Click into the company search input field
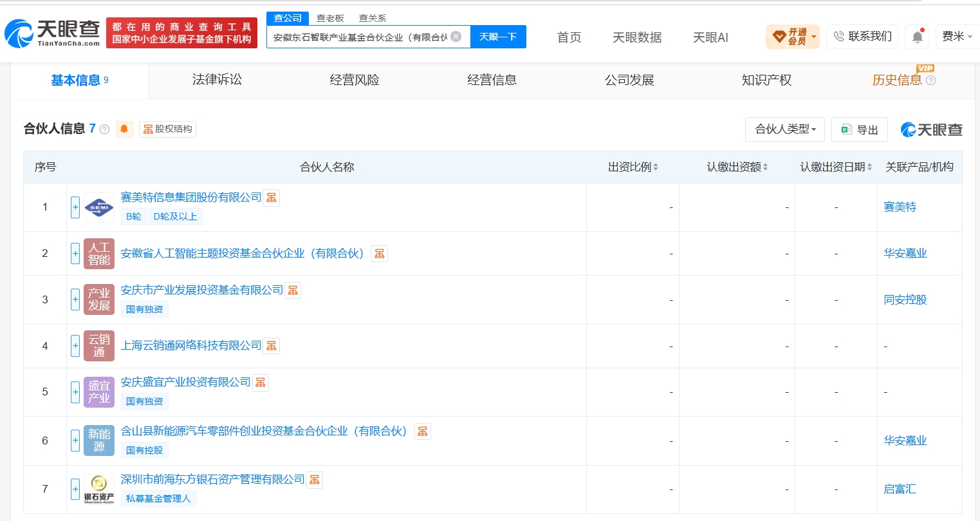This screenshot has height=521, width=980. [x=360, y=37]
